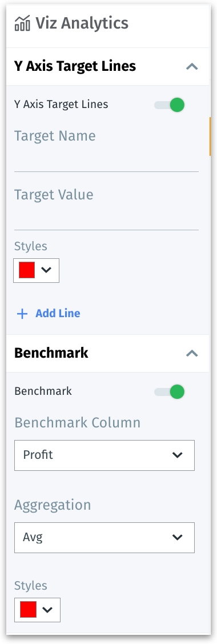Disable the Y Axis Target Lines toggle
Viewport: 217px width, 644px height.
[x=170, y=105]
